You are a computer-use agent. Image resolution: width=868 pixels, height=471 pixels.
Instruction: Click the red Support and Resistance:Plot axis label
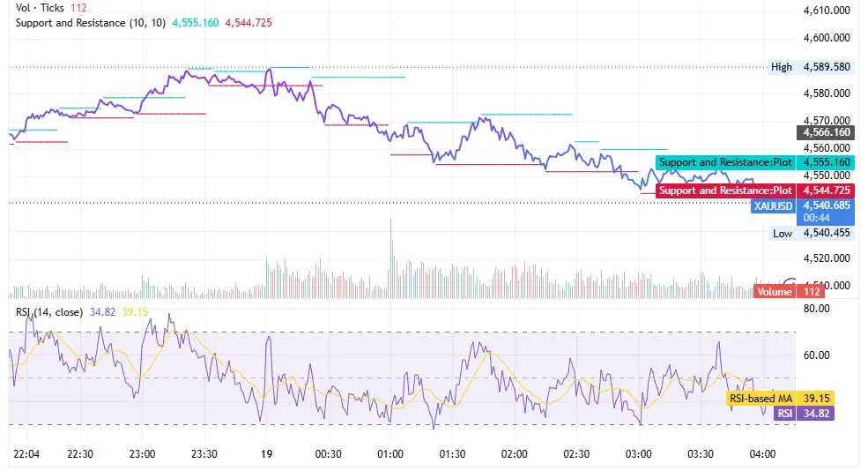point(725,191)
